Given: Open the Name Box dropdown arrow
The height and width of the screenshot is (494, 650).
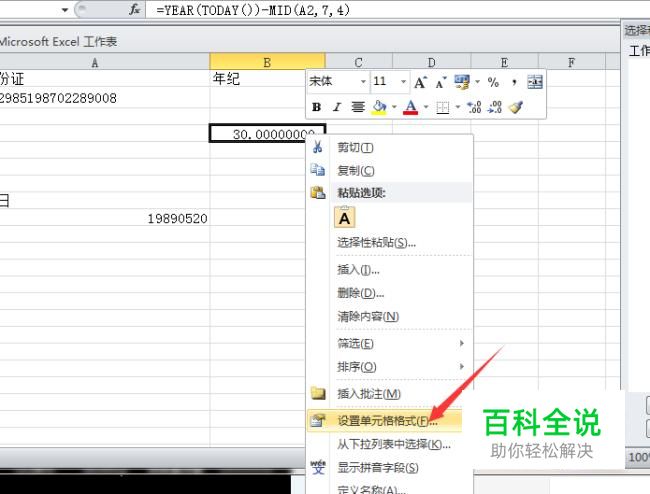Looking at the screenshot, I should click(x=65, y=10).
